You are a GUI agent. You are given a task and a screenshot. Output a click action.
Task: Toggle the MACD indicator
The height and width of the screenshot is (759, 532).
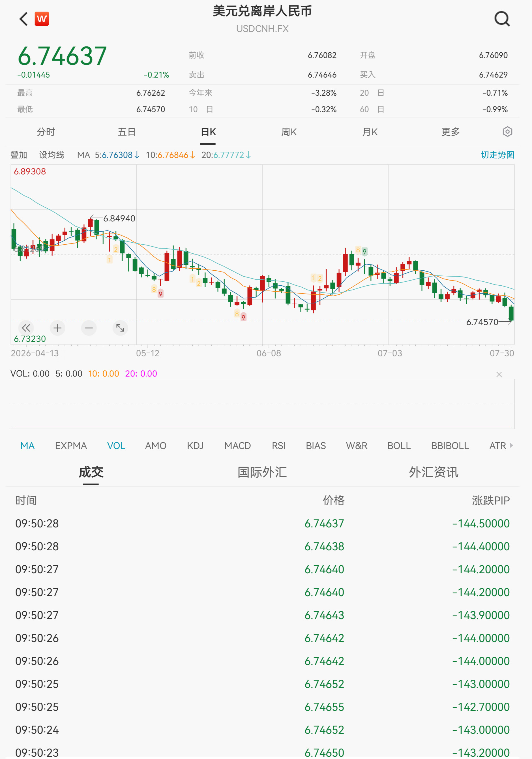tap(238, 446)
